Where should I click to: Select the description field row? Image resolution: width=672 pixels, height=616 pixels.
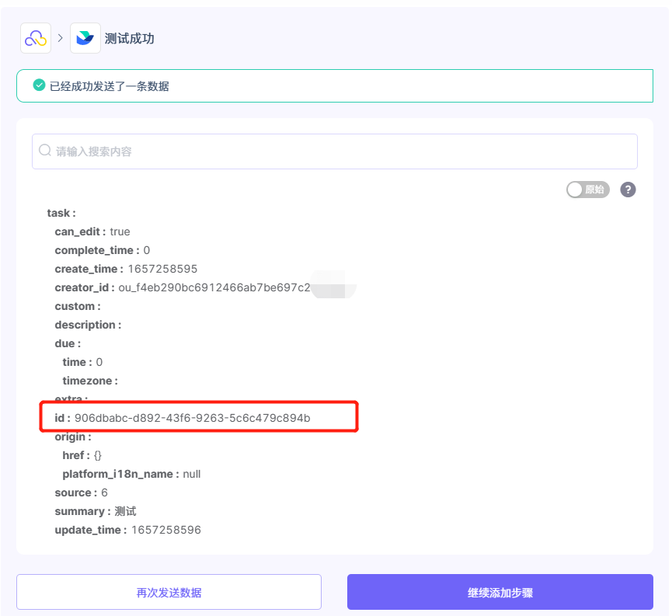88,325
